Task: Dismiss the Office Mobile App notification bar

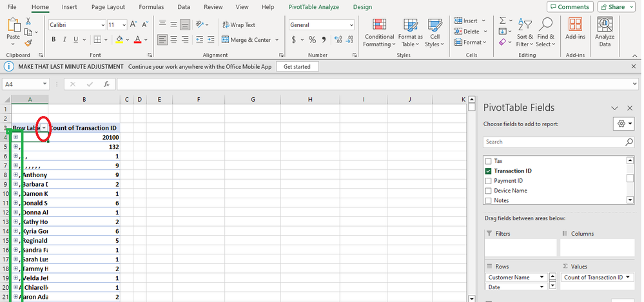Action: pyautogui.click(x=633, y=66)
